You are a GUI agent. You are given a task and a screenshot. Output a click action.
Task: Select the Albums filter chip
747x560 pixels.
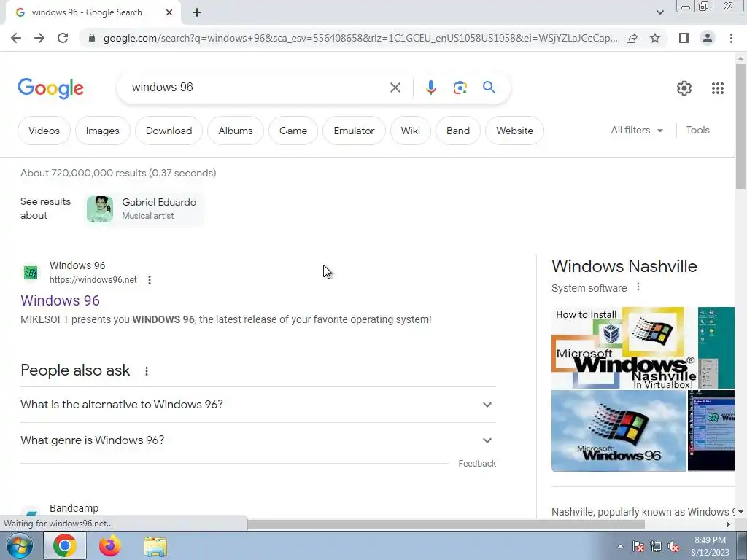pos(236,131)
